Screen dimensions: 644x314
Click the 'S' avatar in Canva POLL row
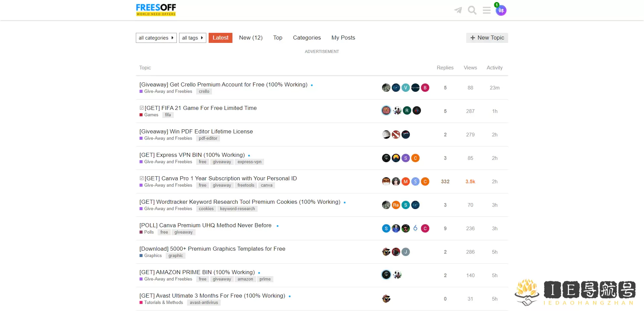[386, 229]
